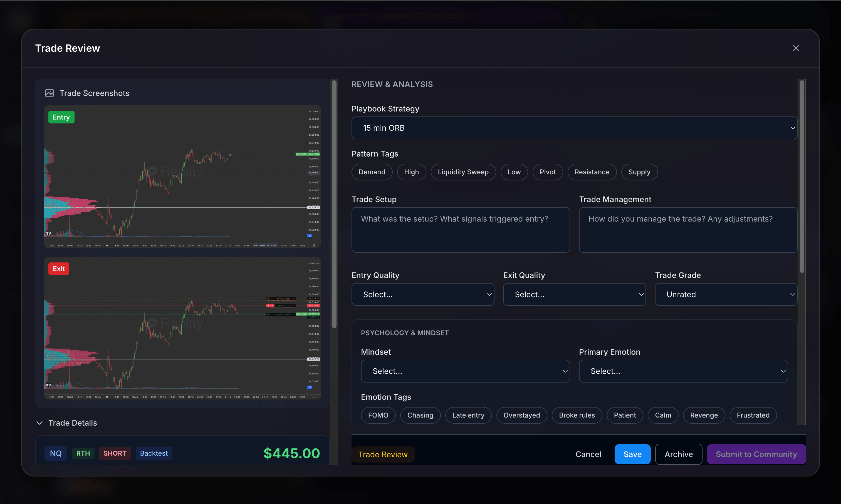Select the Supply pattern tag
The height and width of the screenshot is (504, 841).
pos(639,172)
